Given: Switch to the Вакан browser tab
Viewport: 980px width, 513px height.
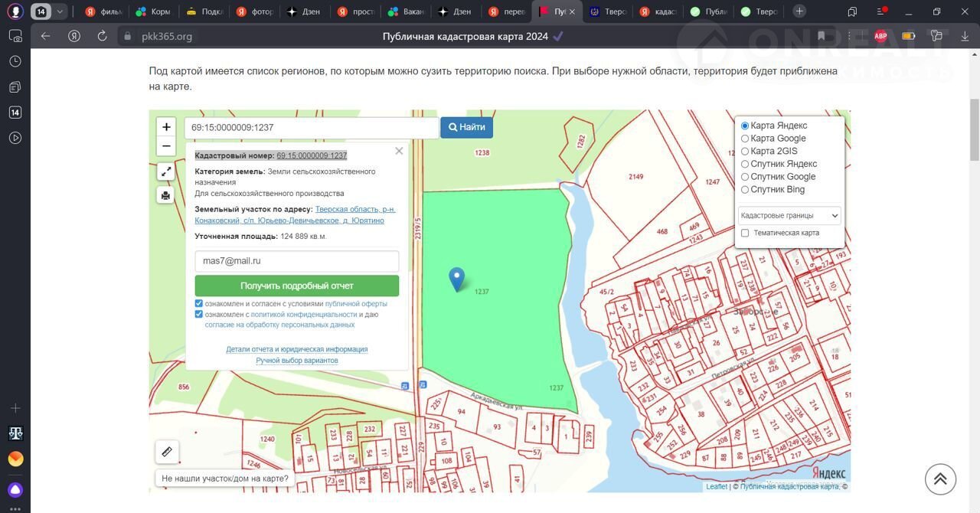Looking at the screenshot, I should coord(405,11).
